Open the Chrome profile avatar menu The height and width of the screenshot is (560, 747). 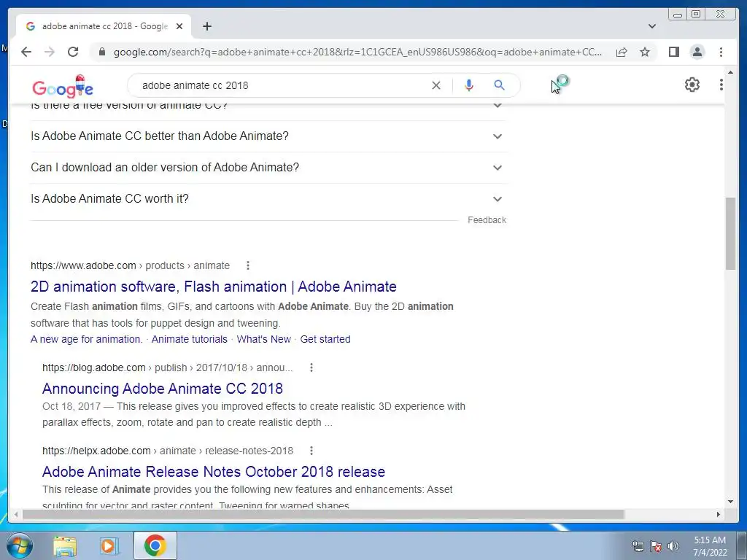[x=697, y=52]
